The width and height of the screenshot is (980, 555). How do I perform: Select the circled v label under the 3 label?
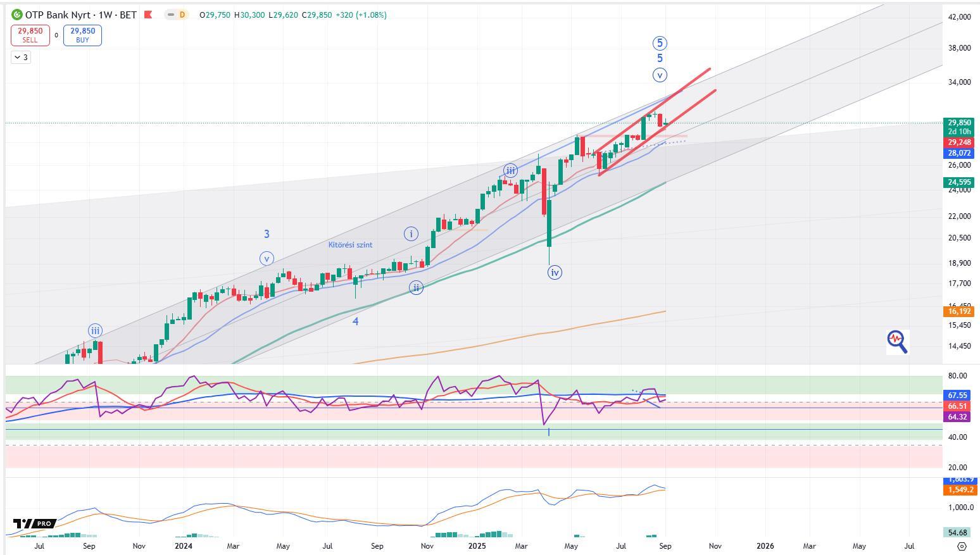[267, 258]
